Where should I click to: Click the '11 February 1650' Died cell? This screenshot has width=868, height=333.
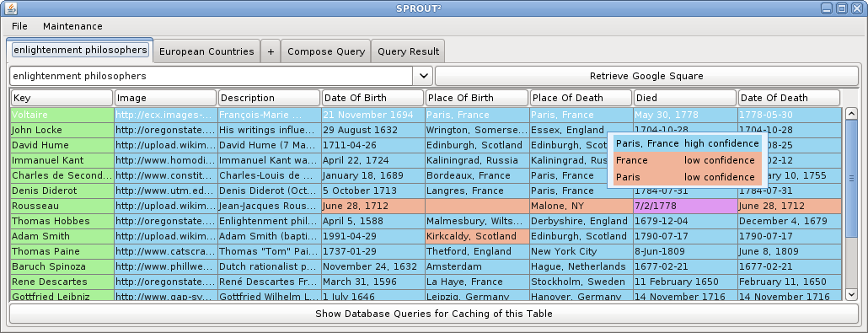coord(685,282)
